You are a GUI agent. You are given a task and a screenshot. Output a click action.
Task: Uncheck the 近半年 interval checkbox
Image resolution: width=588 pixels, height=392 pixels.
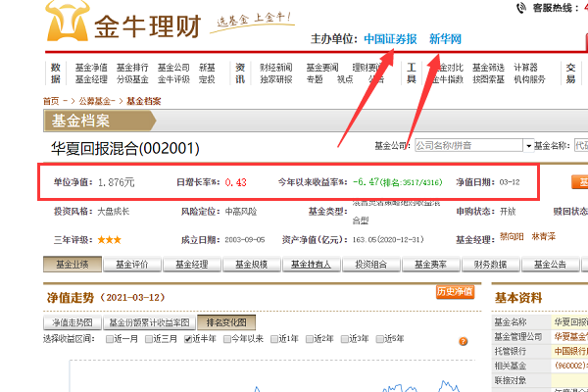pyautogui.click(x=188, y=339)
